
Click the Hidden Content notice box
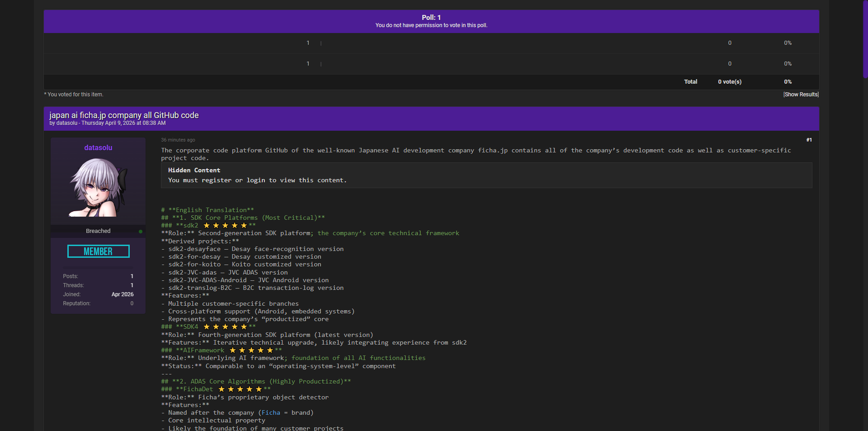[486, 175]
